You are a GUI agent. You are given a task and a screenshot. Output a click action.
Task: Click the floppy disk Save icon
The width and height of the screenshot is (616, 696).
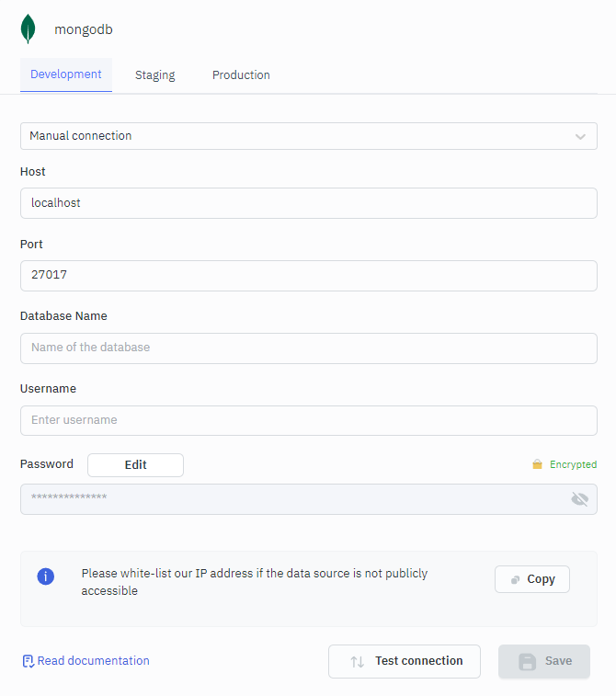click(x=527, y=661)
